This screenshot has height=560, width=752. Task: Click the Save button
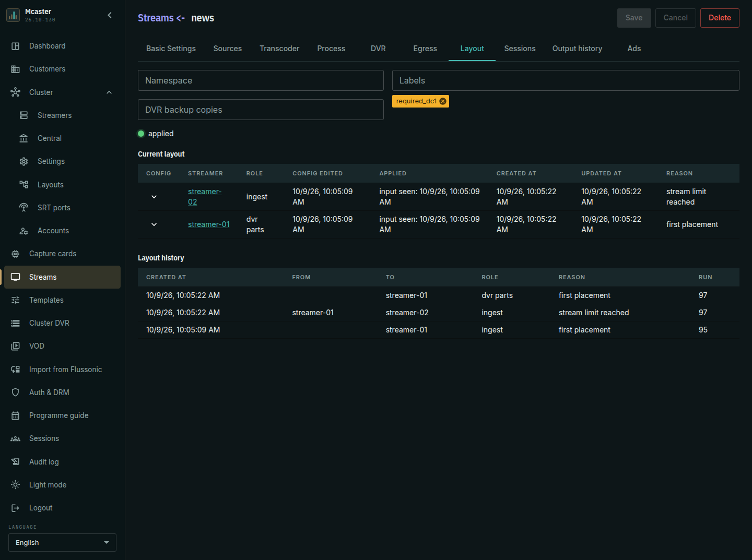pyautogui.click(x=634, y=18)
